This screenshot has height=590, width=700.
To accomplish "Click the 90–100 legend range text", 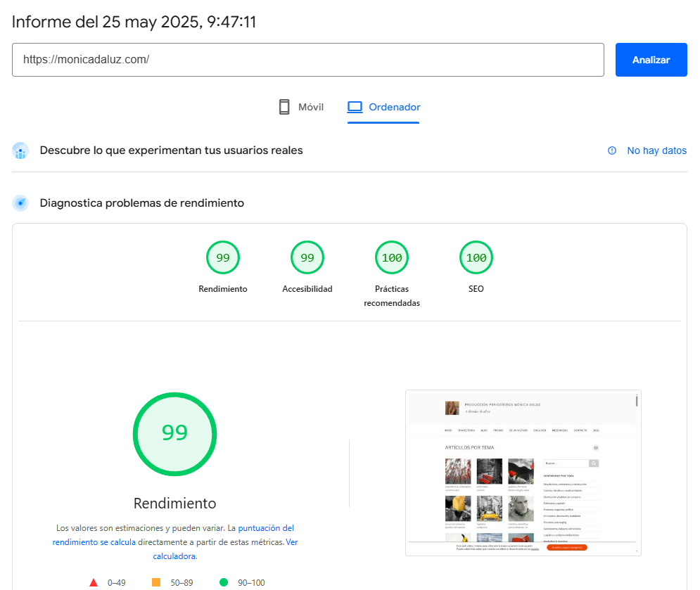I will (251, 583).
